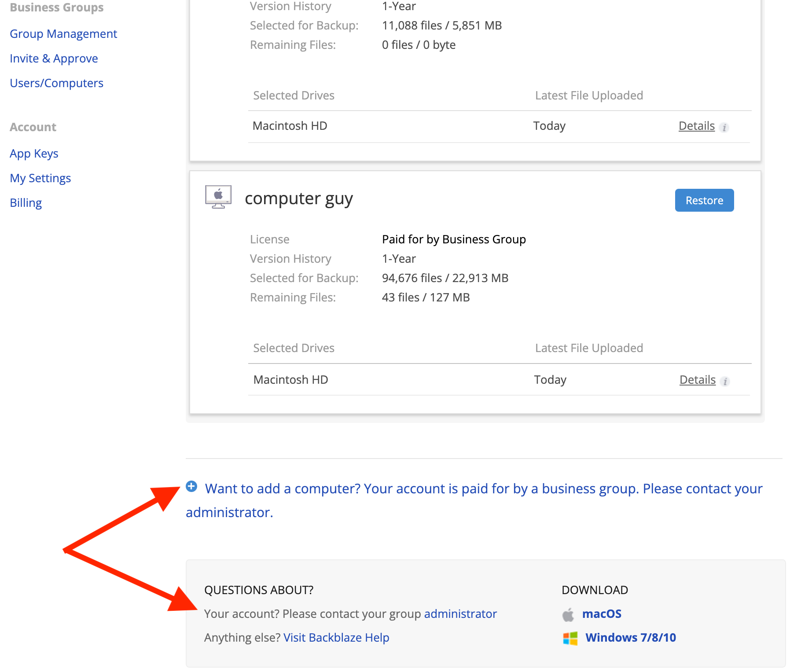This screenshot has height=672, width=801.
Task: Open Details for the upper Macintosh HD drive
Action: pyautogui.click(x=697, y=126)
